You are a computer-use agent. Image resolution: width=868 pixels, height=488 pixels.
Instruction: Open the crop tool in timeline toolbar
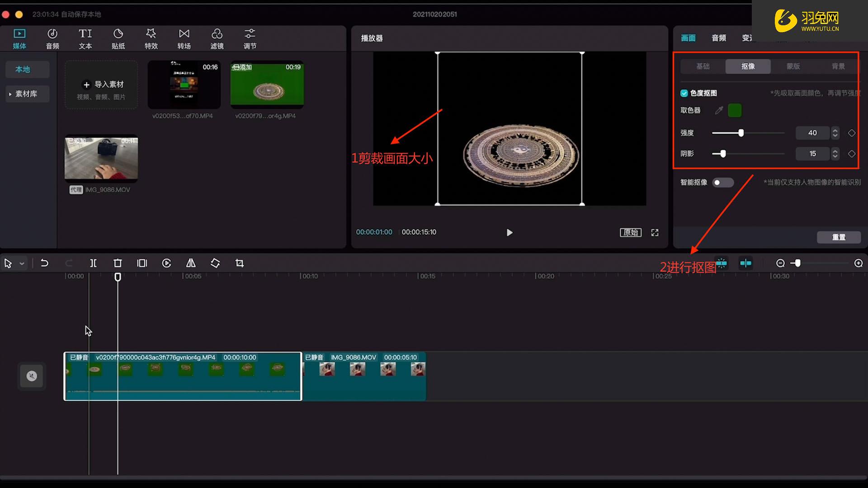tap(240, 263)
